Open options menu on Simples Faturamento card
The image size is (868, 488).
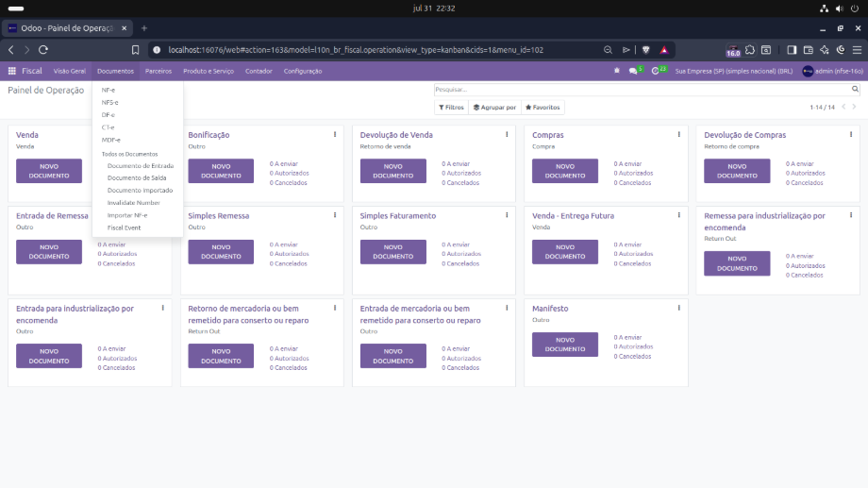click(507, 215)
